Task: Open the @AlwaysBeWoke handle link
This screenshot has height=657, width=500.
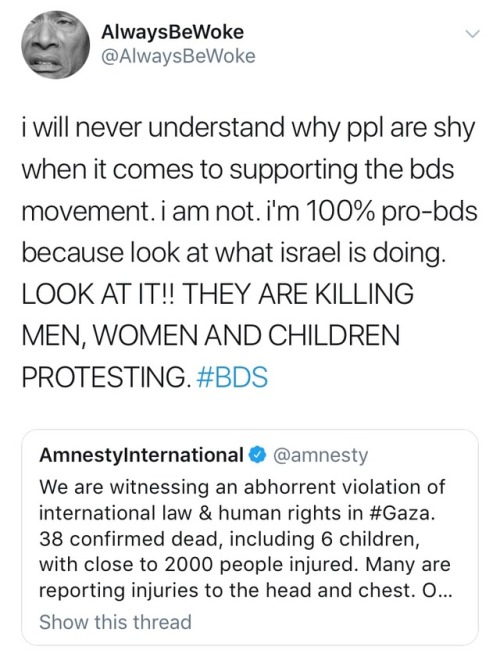Action: [178, 56]
